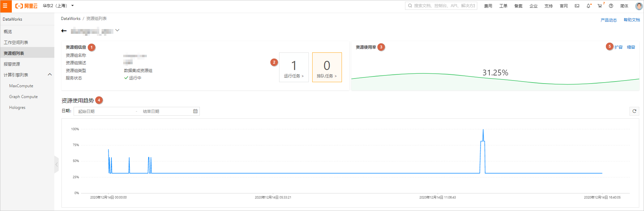Refresh the usage trend chart
The image size is (644, 211).
(634, 111)
